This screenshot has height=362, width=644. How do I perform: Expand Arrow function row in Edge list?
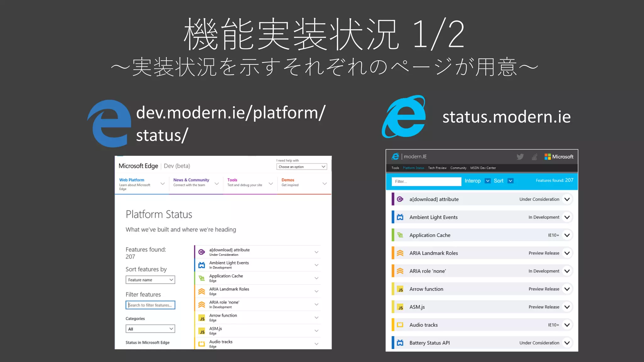(316, 318)
